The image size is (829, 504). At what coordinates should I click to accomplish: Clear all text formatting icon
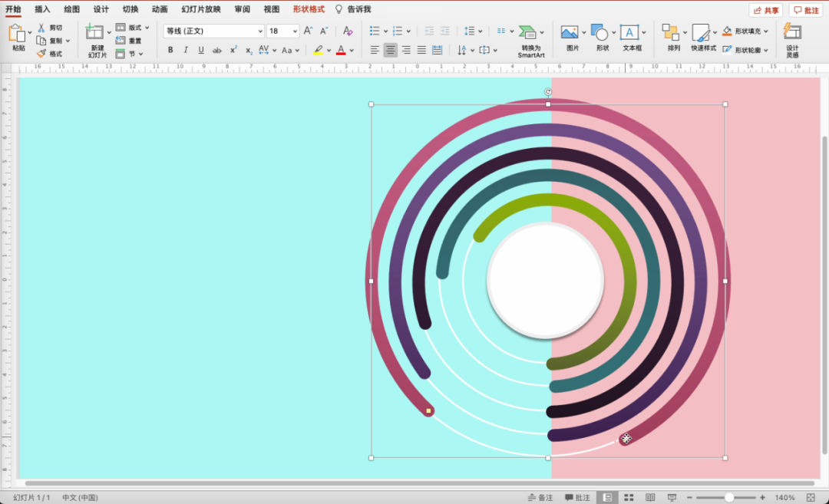pos(348,31)
